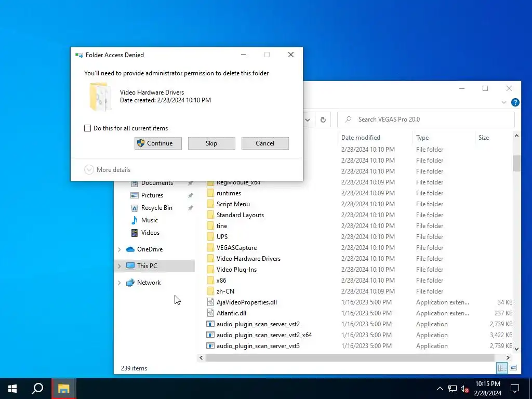Expand the Network tree node
Screen dimensions: 532x399
tap(119, 283)
